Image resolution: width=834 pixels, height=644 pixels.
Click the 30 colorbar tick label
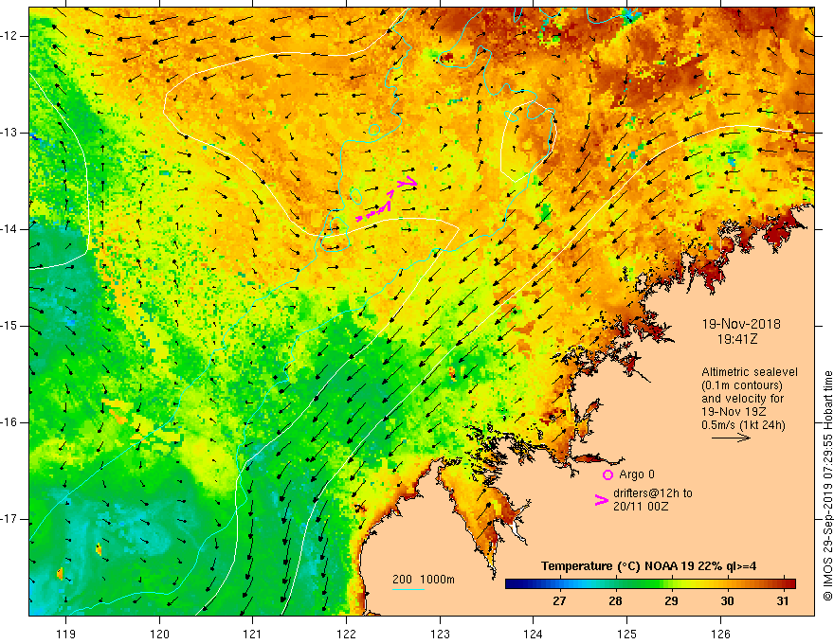click(x=727, y=601)
